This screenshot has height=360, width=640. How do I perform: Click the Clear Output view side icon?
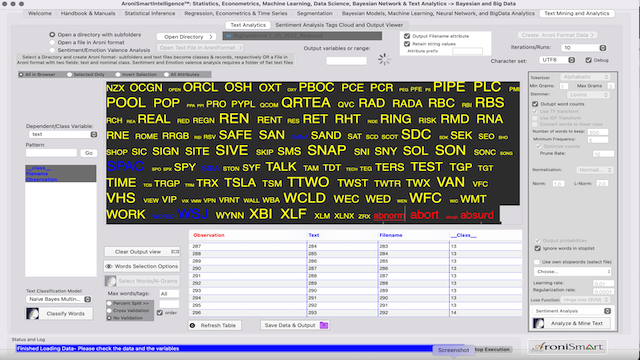point(175,251)
